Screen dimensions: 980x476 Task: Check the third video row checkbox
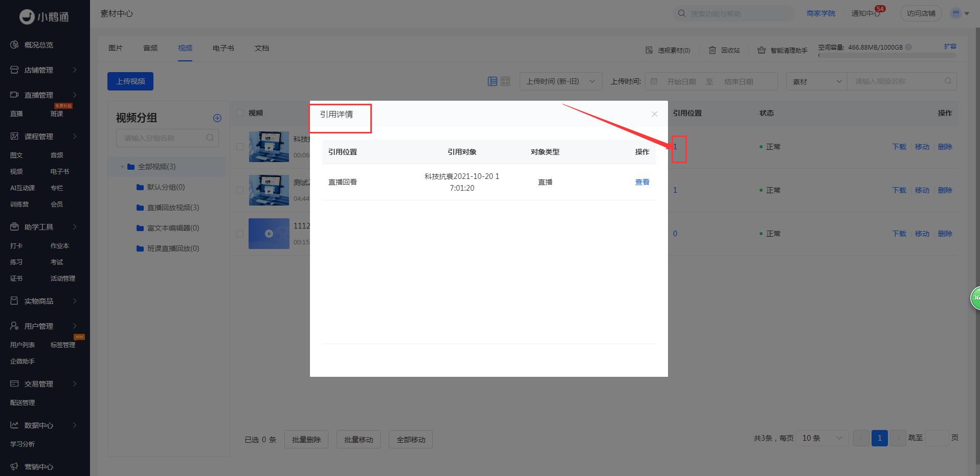(240, 234)
